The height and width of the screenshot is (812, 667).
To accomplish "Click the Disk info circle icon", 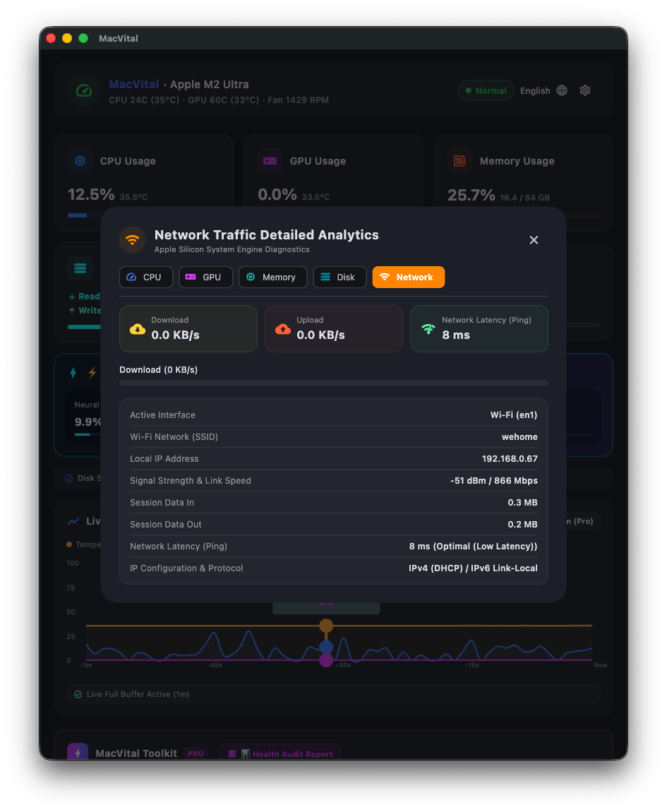I will click(x=69, y=478).
